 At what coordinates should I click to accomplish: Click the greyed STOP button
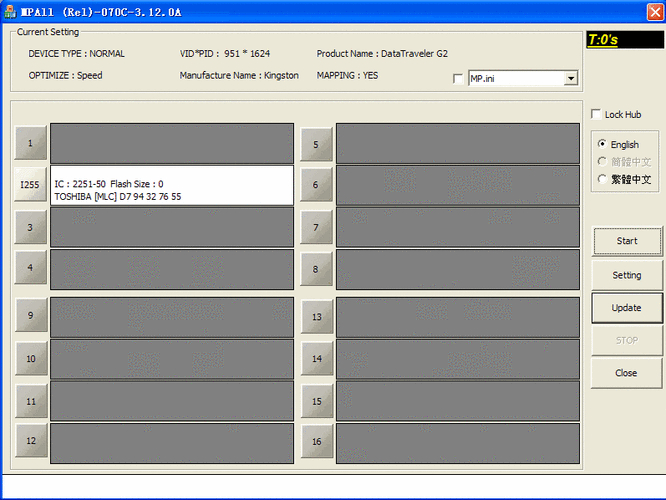click(x=626, y=340)
